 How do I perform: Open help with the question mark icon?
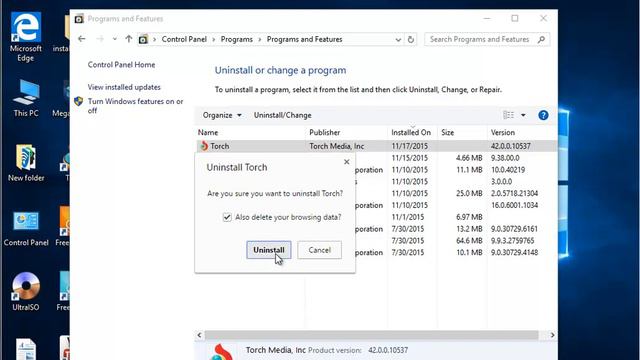pos(543,115)
